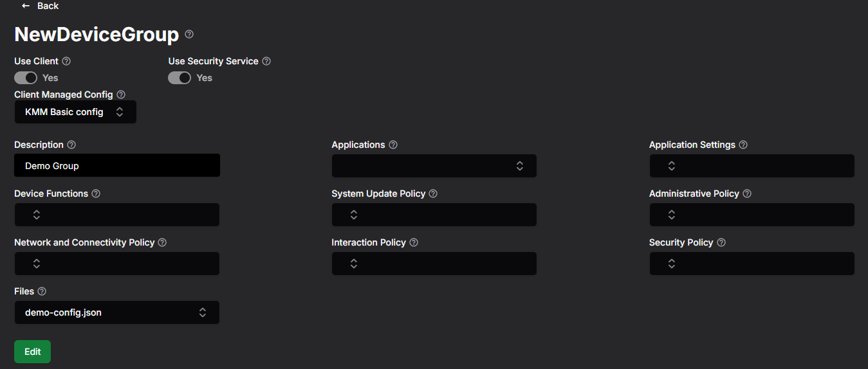Open Application Settings help icon
The image size is (868, 369).
pos(743,145)
